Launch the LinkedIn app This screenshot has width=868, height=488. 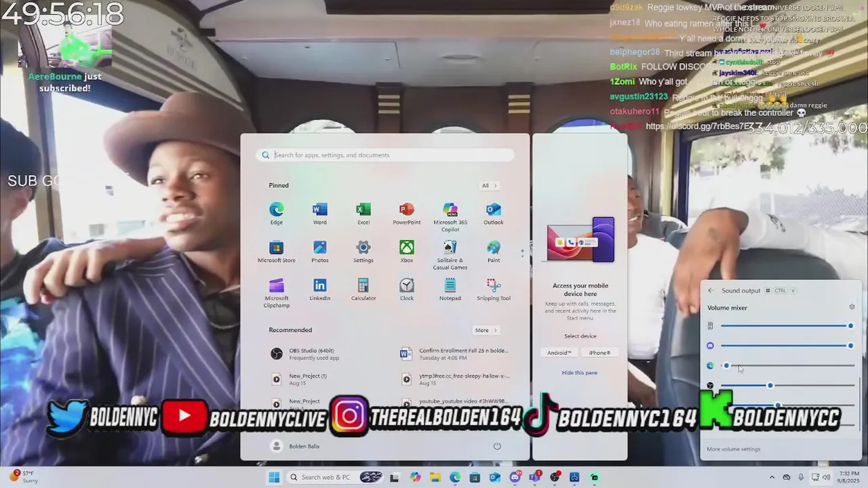coord(319,289)
